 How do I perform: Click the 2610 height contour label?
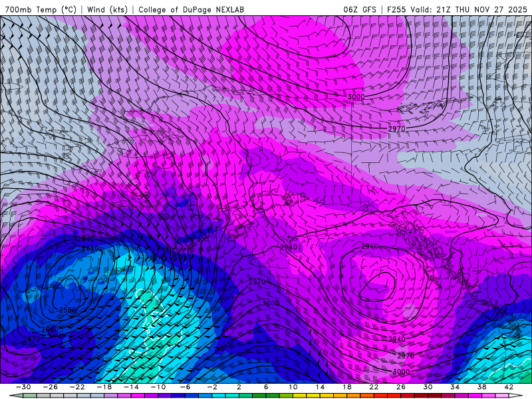point(90,248)
